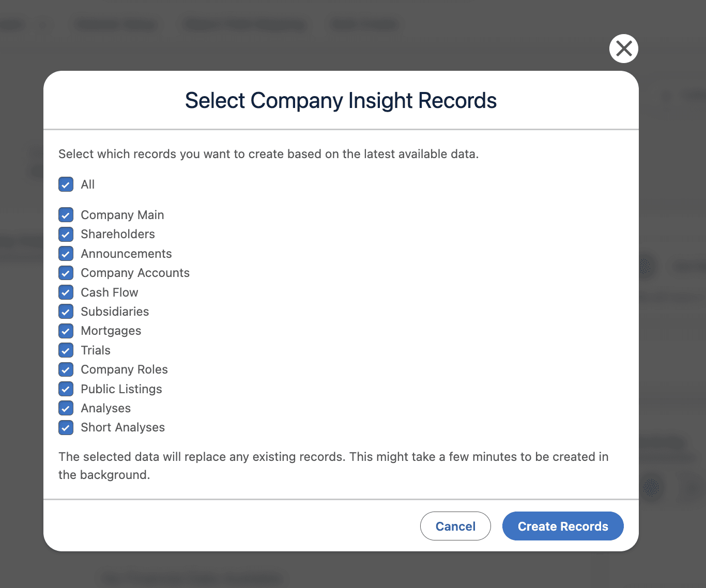Uncheck the Shareholders record option

click(x=66, y=234)
